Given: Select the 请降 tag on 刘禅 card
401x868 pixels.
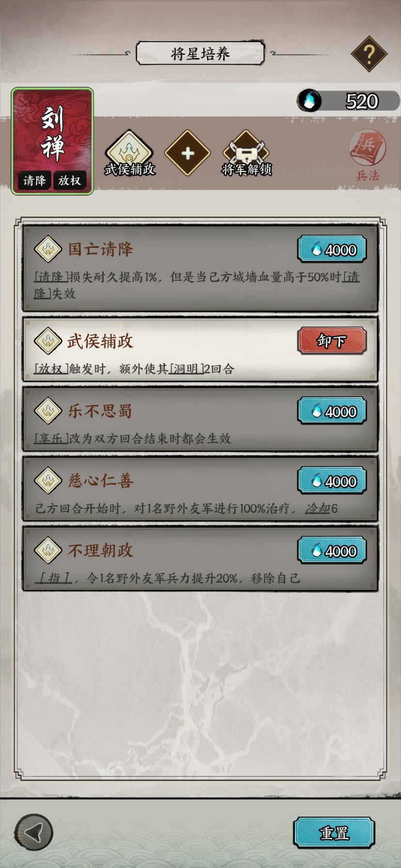Looking at the screenshot, I should click(x=34, y=181).
